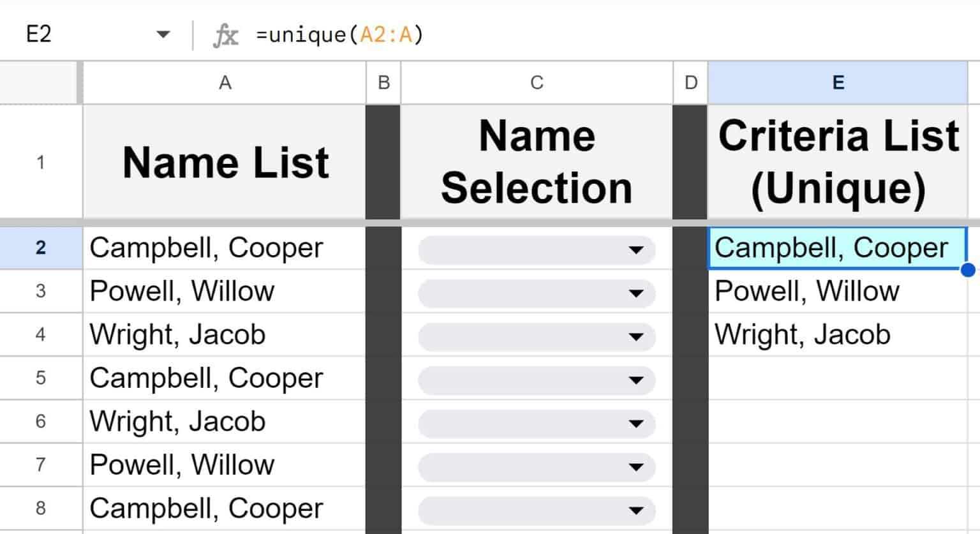Screen dimensions: 980x534
Task: Expand the dropdown chip in row 4
Action: tap(635, 336)
